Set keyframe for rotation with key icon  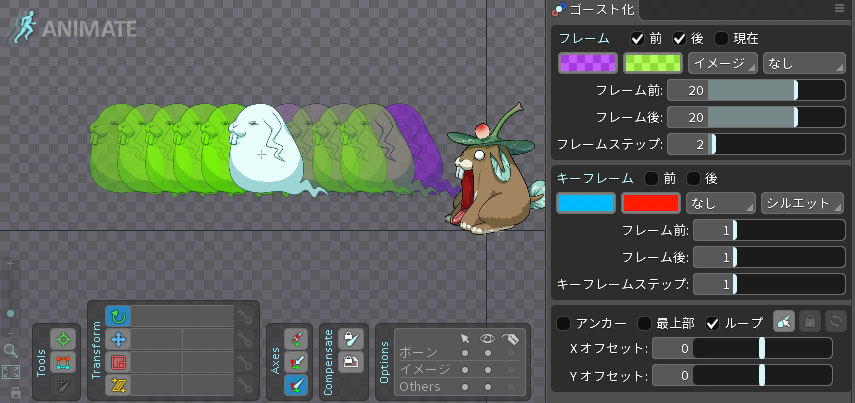pyautogui.click(x=245, y=316)
